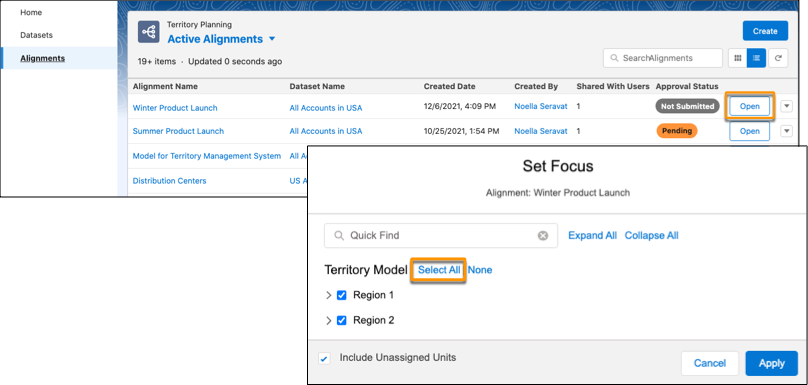Clear the Quick Find field using the X icon

click(x=543, y=236)
